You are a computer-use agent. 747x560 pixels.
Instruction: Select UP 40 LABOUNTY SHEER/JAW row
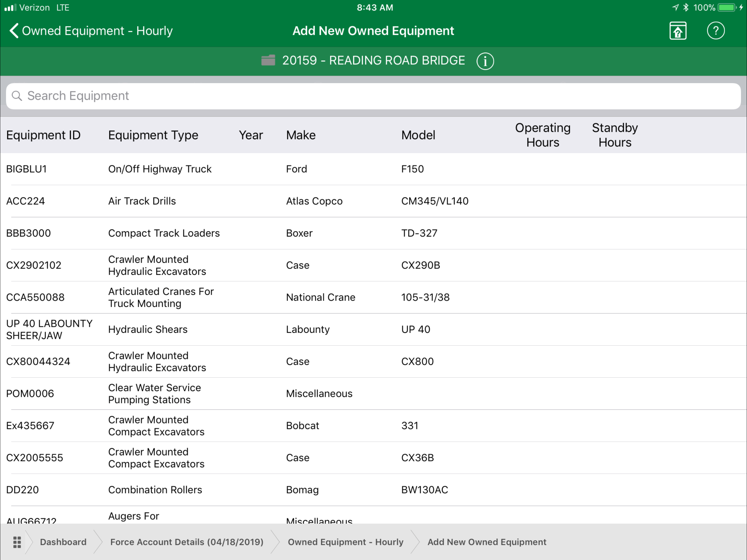pyautogui.click(x=373, y=329)
